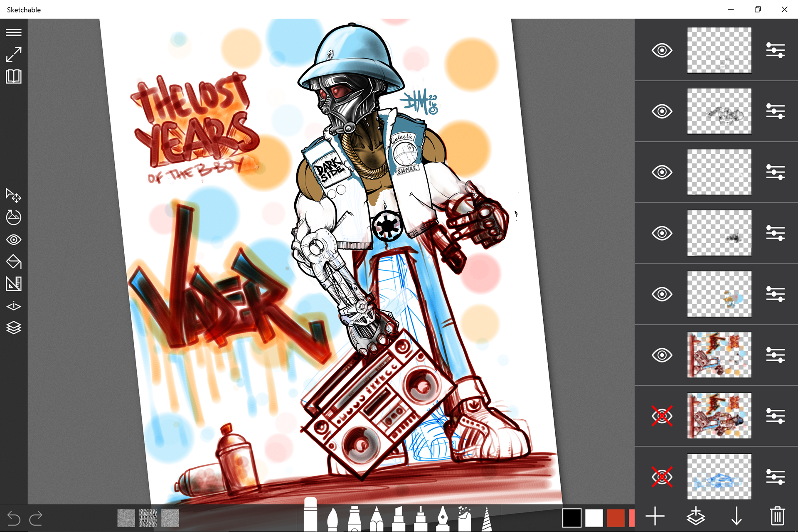Hide the fifth layer with blue helmet
The image size is (798, 532).
[x=662, y=294]
